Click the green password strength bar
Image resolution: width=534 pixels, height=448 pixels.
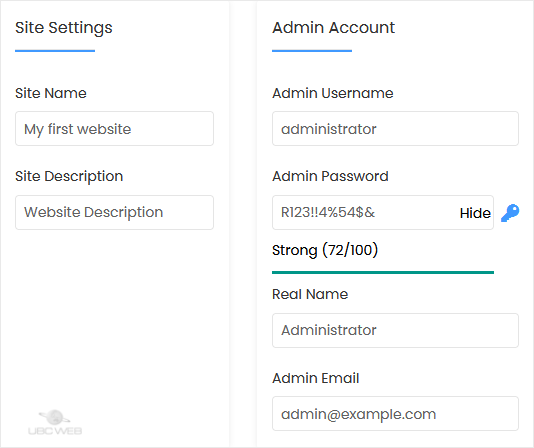[383, 273]
